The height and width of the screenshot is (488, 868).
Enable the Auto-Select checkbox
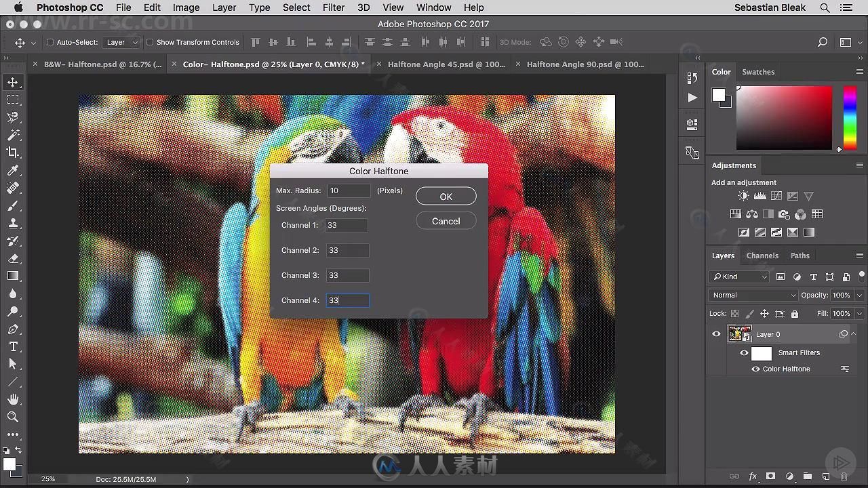(x=50, y=42)
